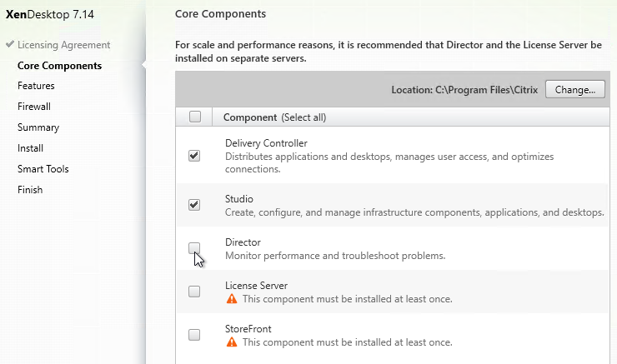Open the Summary step
This screenshot has width=617, height=364.
38,127
